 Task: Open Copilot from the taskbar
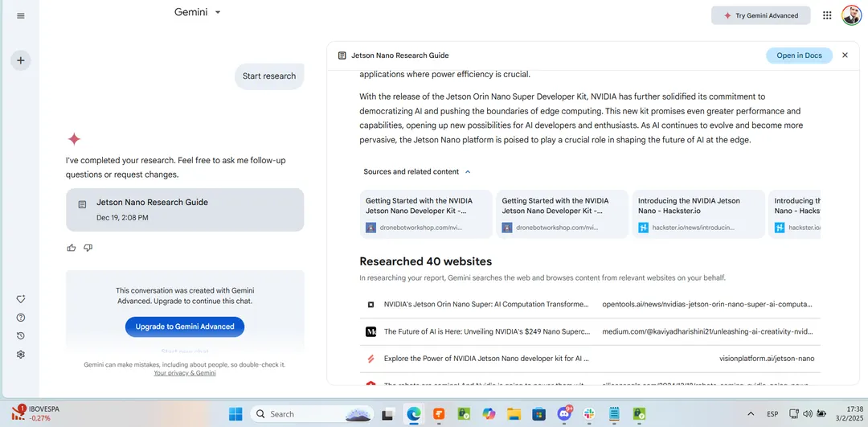click(x=489, y=413)
